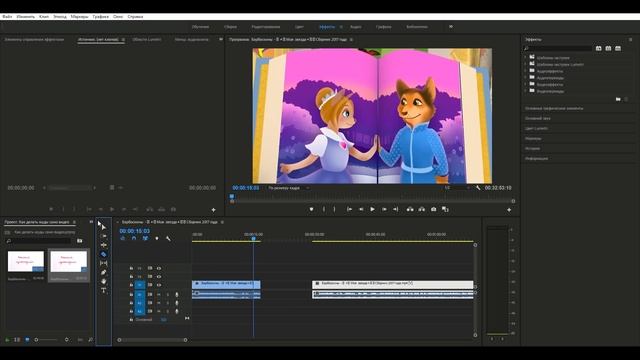Toggle Linked Selection in the timeline header

pyautogui.click(x=145, y=238)
